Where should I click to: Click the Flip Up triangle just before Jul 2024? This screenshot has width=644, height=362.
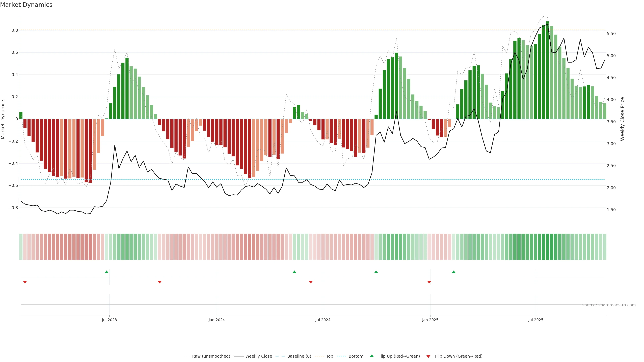point(294,272)
